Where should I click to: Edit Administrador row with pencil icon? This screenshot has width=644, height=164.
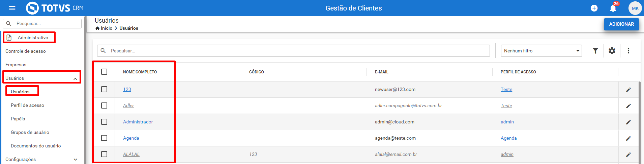[x=628, y=122]
